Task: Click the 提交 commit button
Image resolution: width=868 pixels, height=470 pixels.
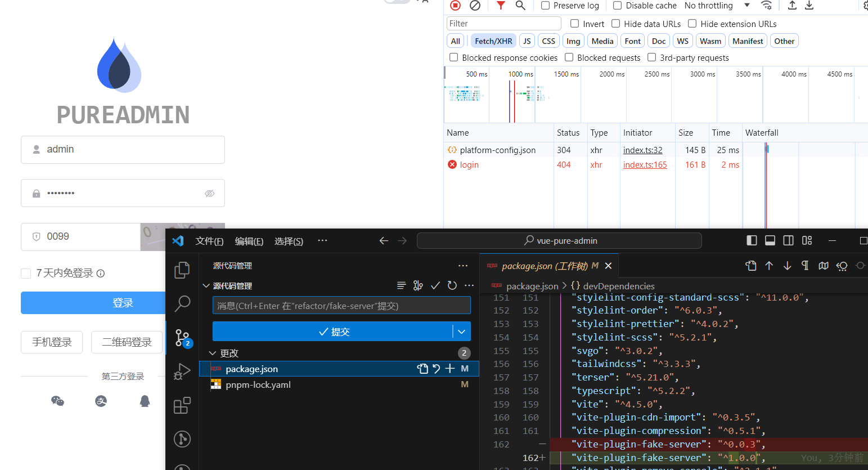Action: pyautogui.click(x=338, y=331)
